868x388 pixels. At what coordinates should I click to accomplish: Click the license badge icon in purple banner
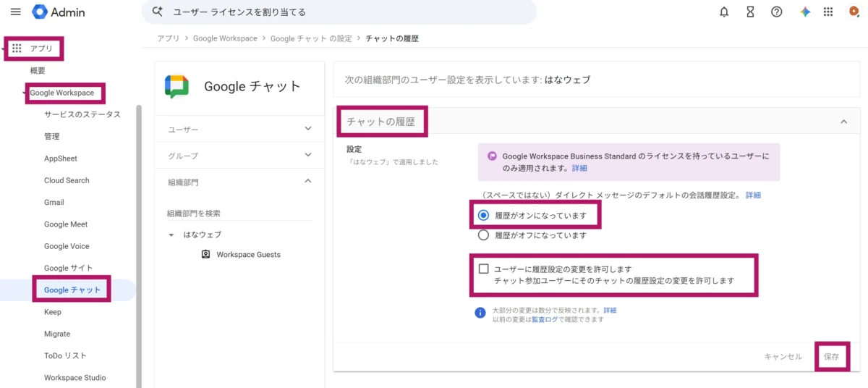click(492, 156)
